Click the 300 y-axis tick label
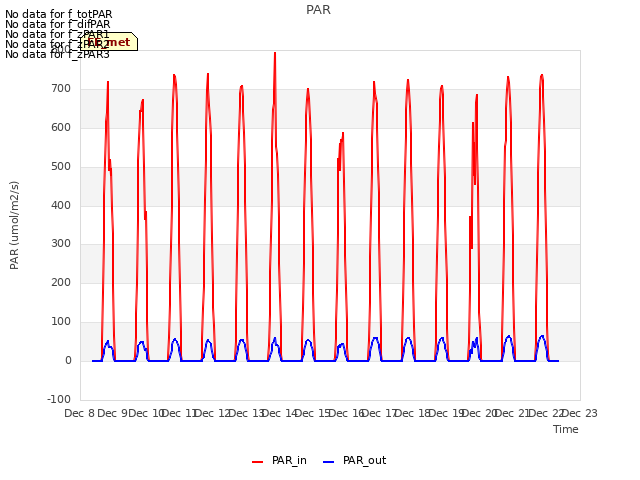 click(61, 244)
